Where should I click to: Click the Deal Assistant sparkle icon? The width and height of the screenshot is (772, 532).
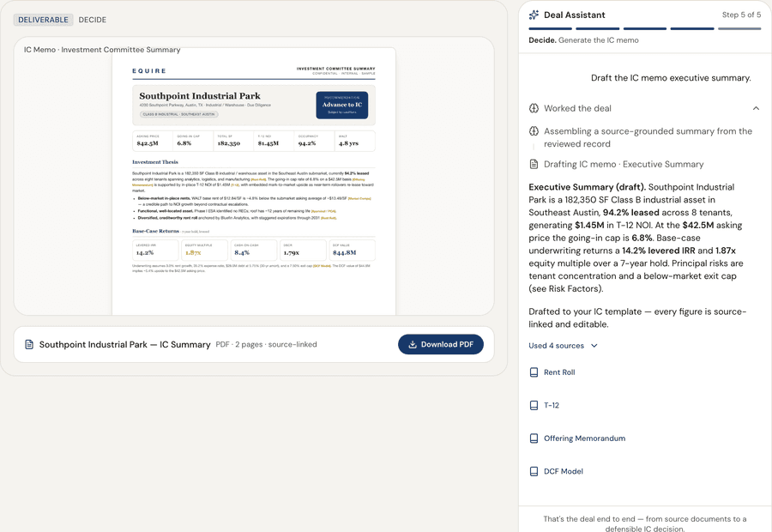click(x=534, y=15)
